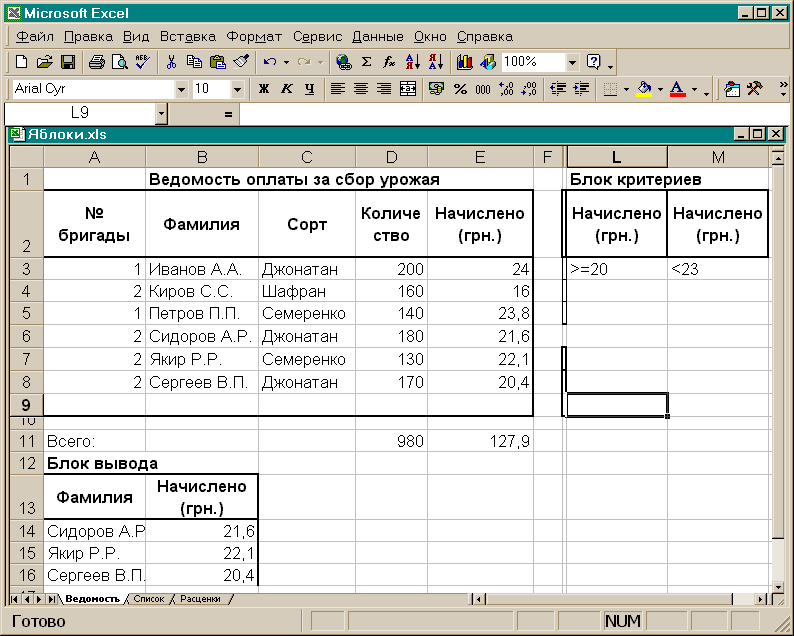Toggle center alignment button

pos(362,89)
